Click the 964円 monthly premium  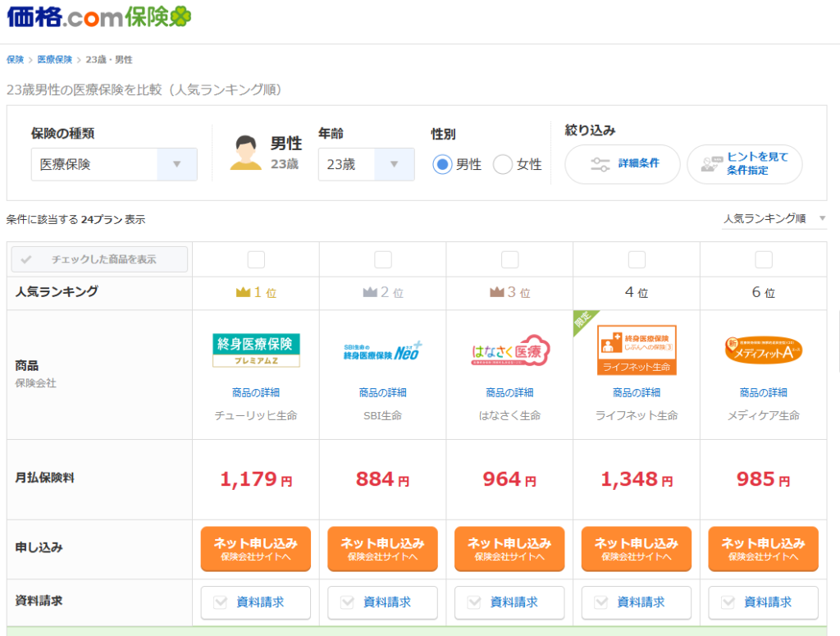pos(510,479)
